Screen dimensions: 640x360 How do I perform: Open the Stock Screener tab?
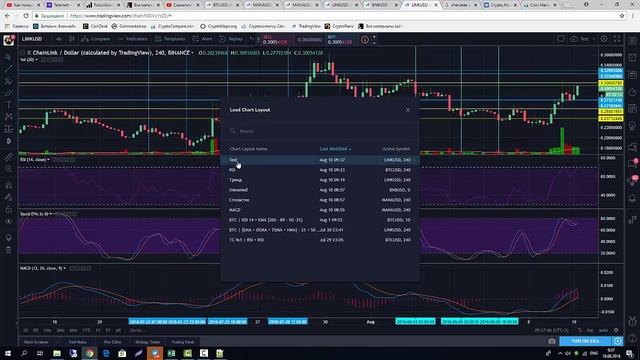pos(36,342)
